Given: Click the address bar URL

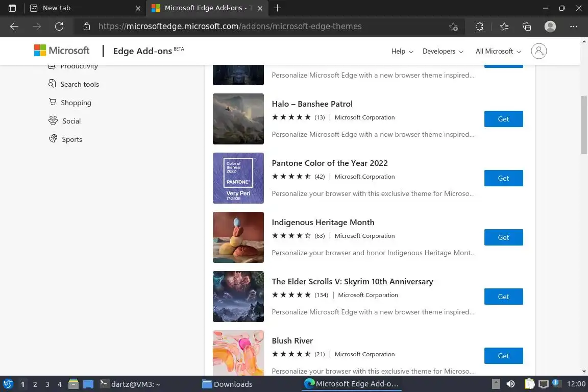Looking at the screenshot, I should coord(230,26).
